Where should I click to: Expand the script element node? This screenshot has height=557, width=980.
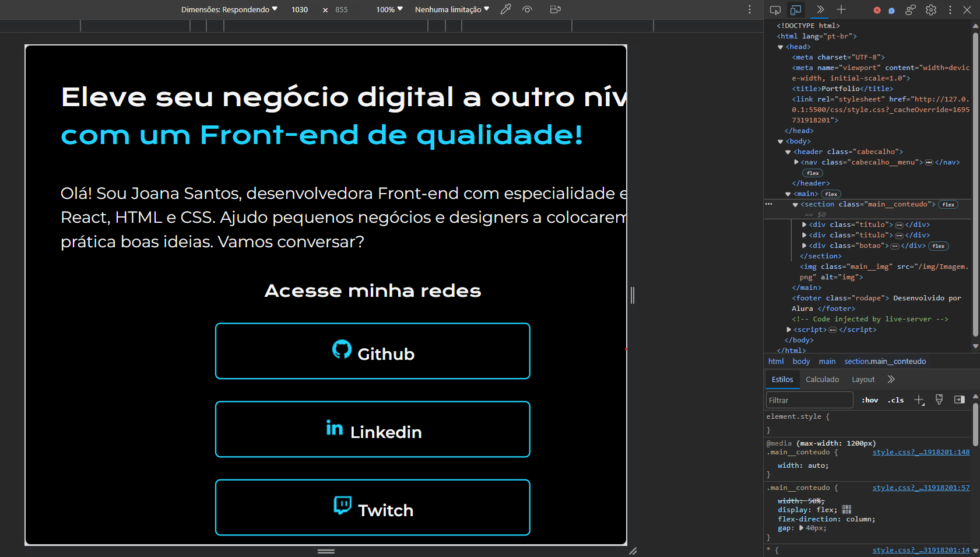tap(789, 330)
